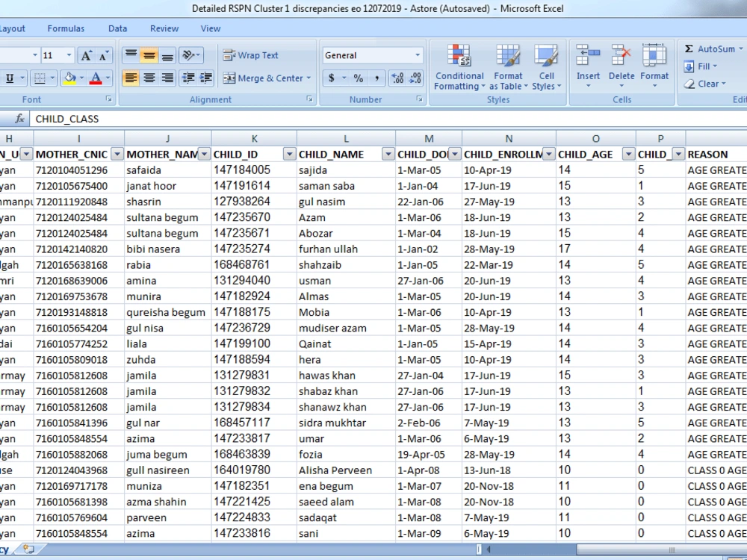Open the Review tab
Viewport: 747px width, 560px height.
tap(164, 28)
